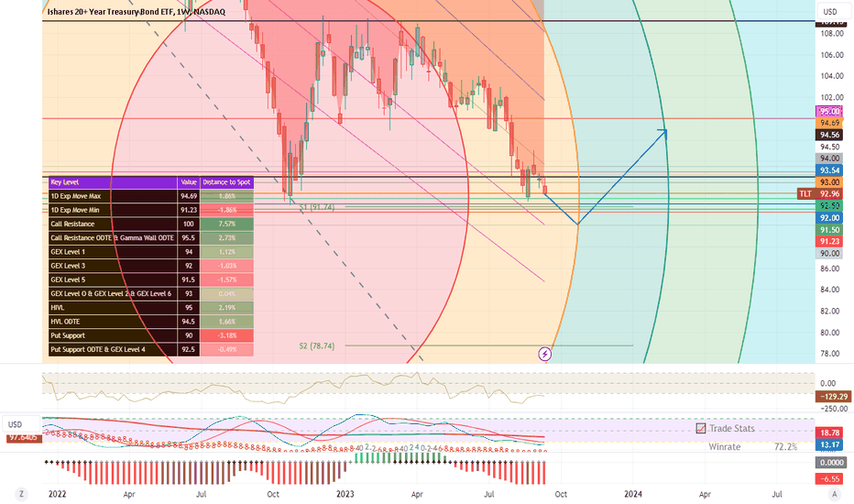
Task: Select the GEX Level 3 row
Action: 151,266
